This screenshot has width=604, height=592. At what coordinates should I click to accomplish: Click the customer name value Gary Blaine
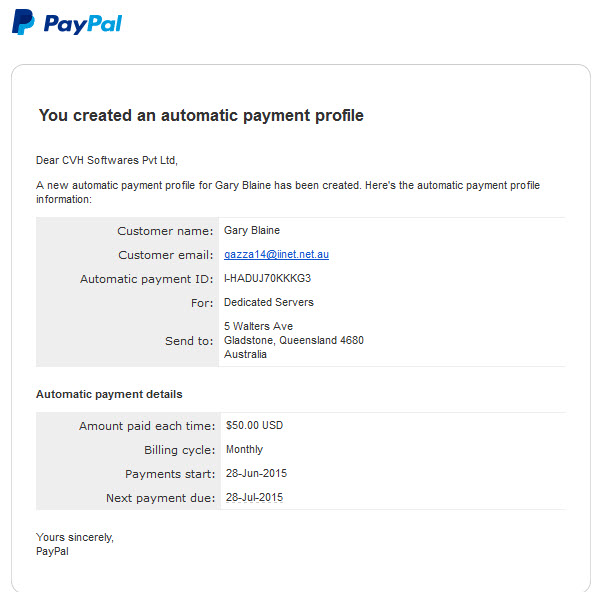[x=252, y=230]
